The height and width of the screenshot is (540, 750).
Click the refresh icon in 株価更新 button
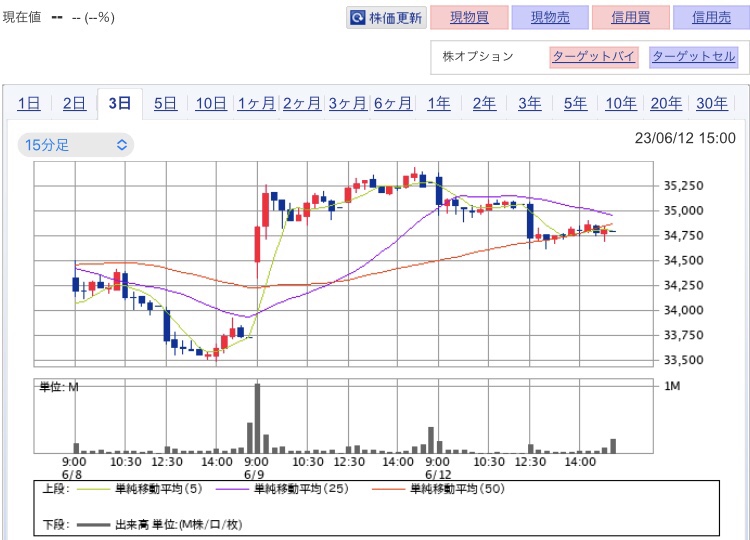(358, 18)
